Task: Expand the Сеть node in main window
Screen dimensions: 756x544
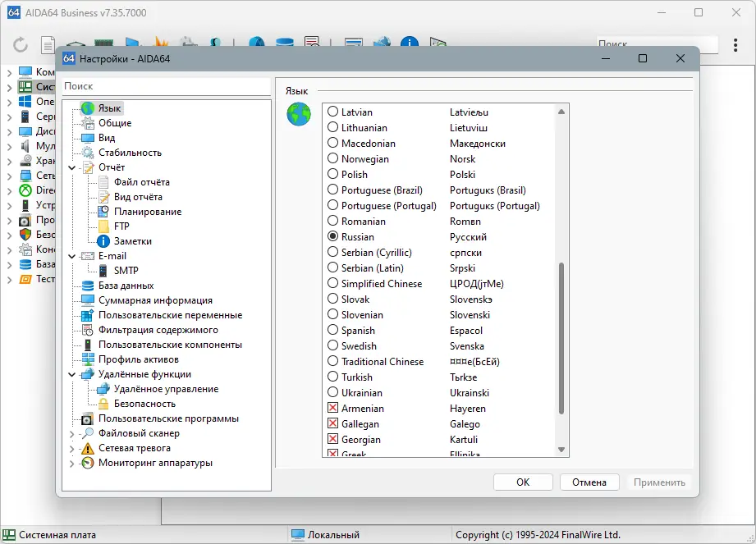Action: (9, 176)
